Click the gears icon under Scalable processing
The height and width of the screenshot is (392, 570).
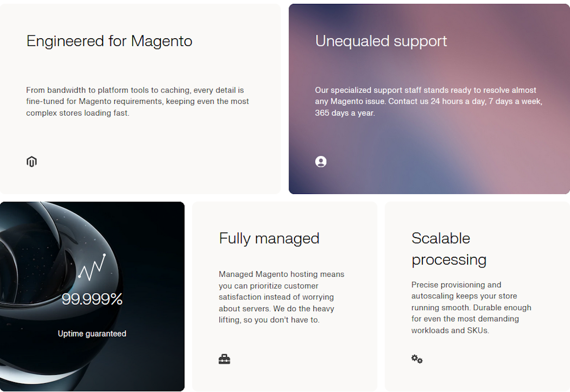pos(417,359)
